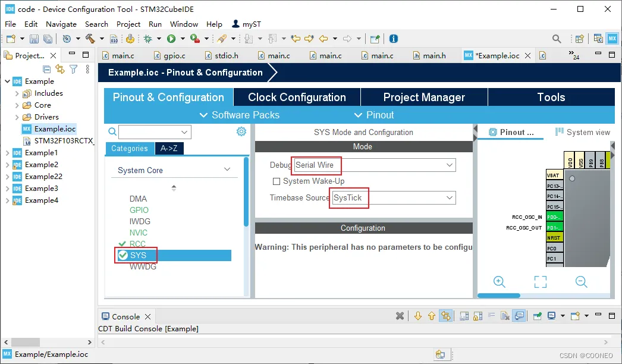
Task: Switch to the Device Configuration MX perspective icon
Action: (612, 39)
